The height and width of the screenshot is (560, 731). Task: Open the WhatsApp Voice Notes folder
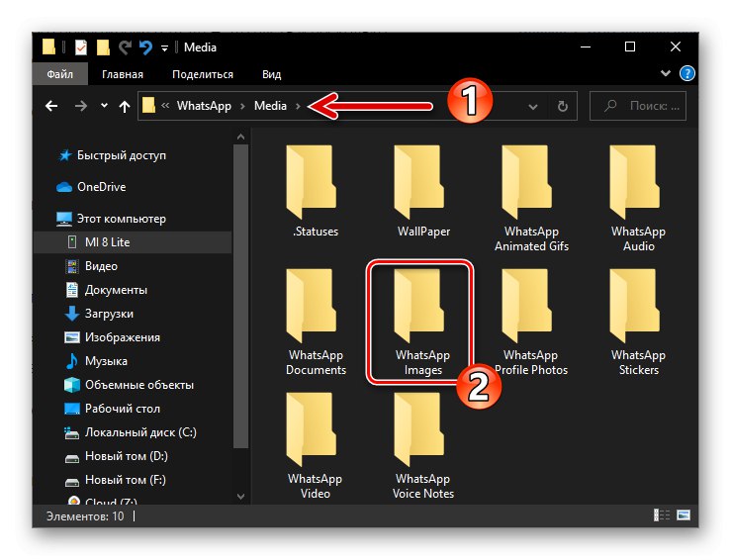423,446
